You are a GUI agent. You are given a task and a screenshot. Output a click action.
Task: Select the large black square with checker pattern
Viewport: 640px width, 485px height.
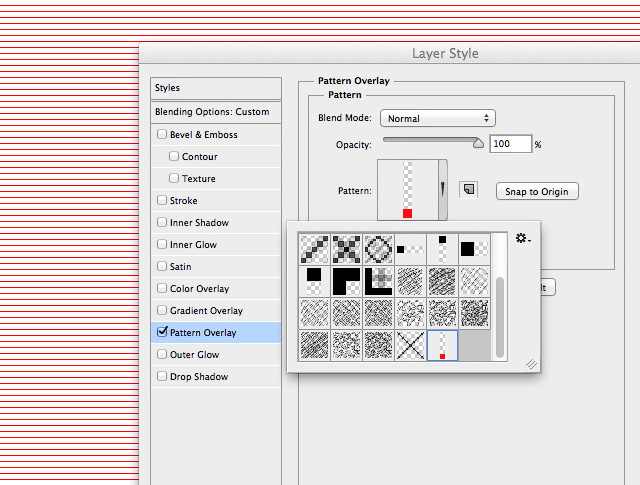click(474, 249)
